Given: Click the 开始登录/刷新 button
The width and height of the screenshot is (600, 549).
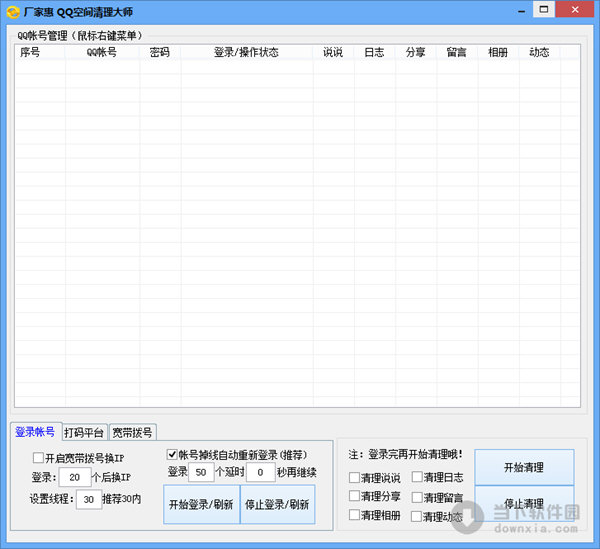Looking at the screenshot, I should tap(201, 504).
